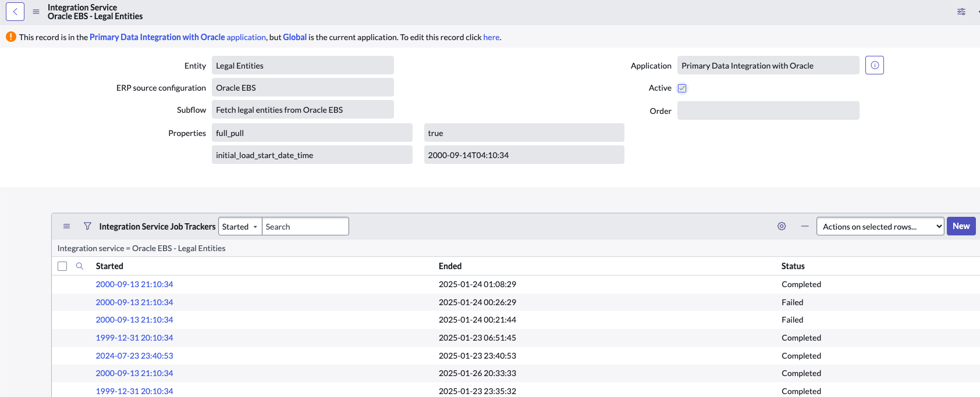Screen dimensions: 980x397
Task: Open Actions on selected rows dropdown
Action: [880, 226]
